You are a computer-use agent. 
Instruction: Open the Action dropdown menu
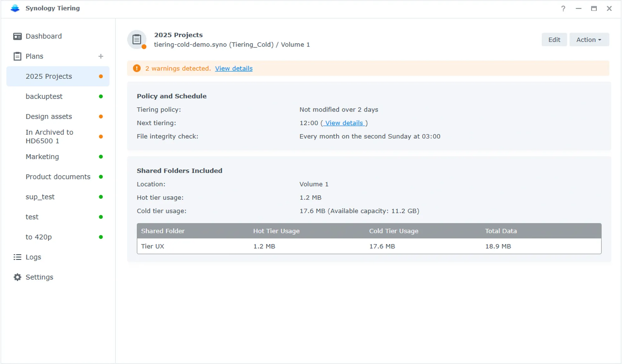(x=589, y=40)
